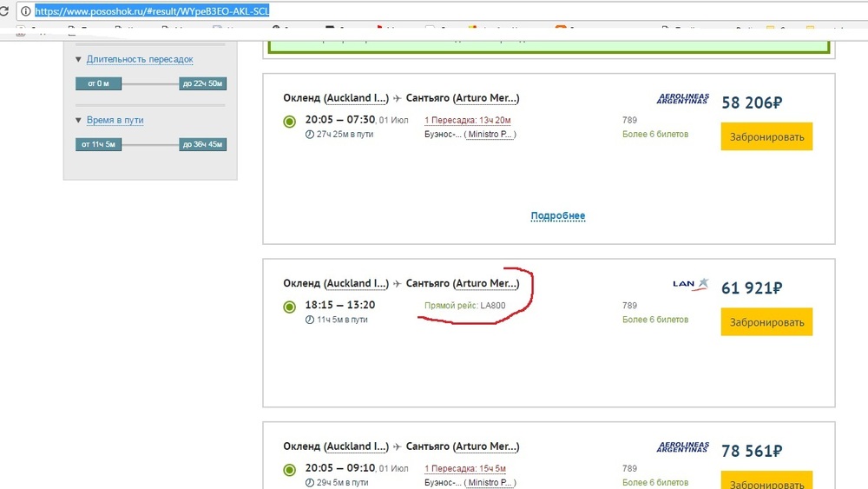Click the LAN airline logo
868x489 pixels.
point(691,283)
